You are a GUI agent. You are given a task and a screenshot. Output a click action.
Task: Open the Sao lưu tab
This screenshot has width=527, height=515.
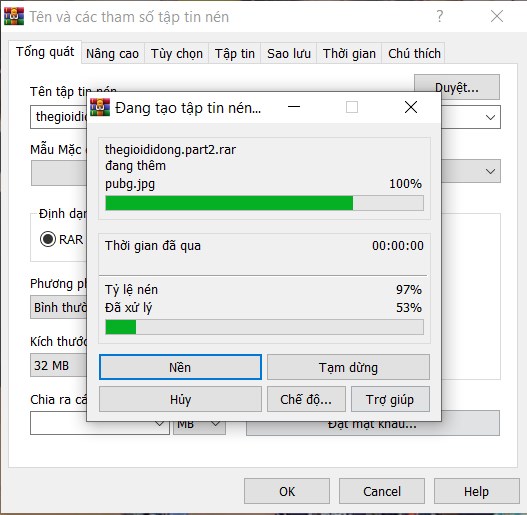(289, 53)
